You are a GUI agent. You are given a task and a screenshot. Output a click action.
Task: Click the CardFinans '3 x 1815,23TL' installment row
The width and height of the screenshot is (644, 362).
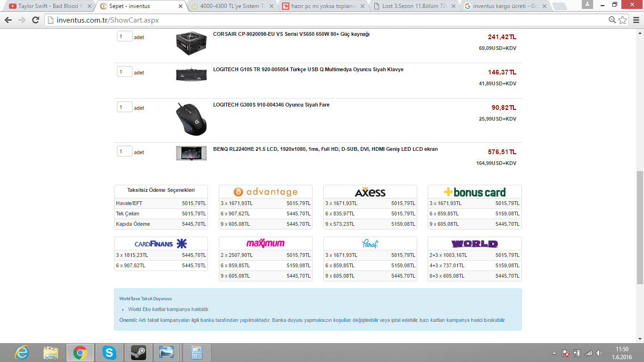click(161, 255)
